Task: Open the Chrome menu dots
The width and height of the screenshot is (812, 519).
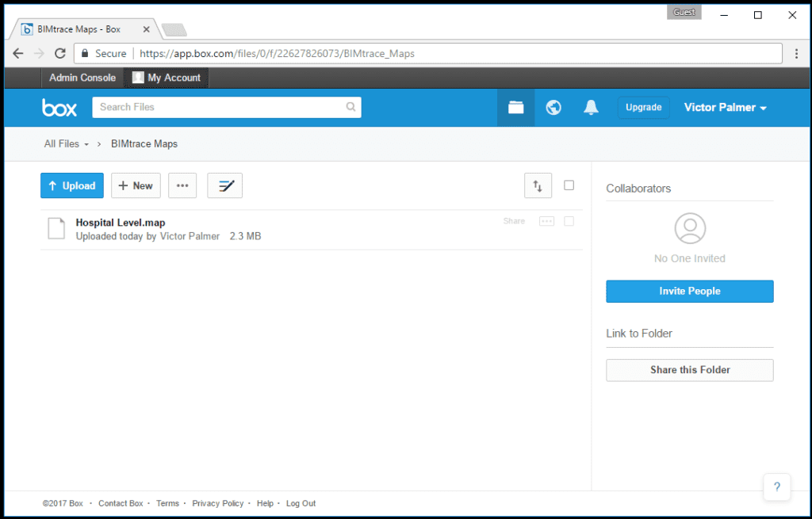Action: [796, 53]
